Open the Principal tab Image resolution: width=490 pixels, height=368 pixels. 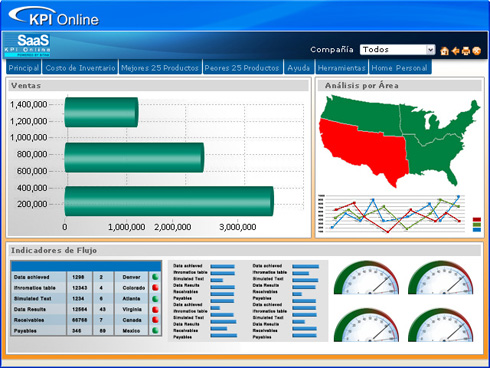click(x=24, y=68)
